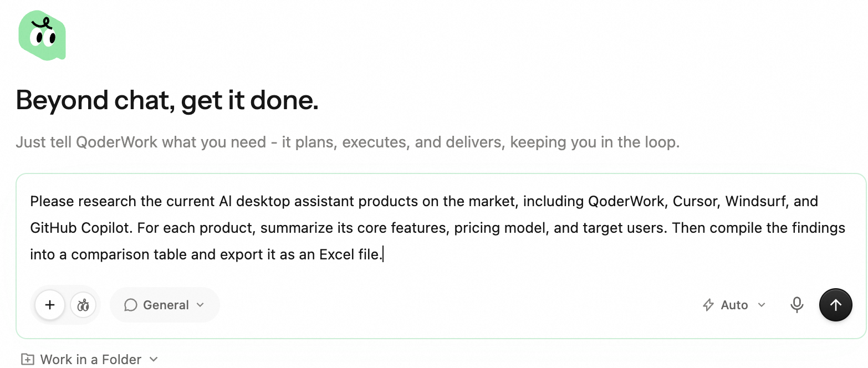Click the plus attachment button
The width and height of the screenshot is (868, 368).
(x=50, y=305)
